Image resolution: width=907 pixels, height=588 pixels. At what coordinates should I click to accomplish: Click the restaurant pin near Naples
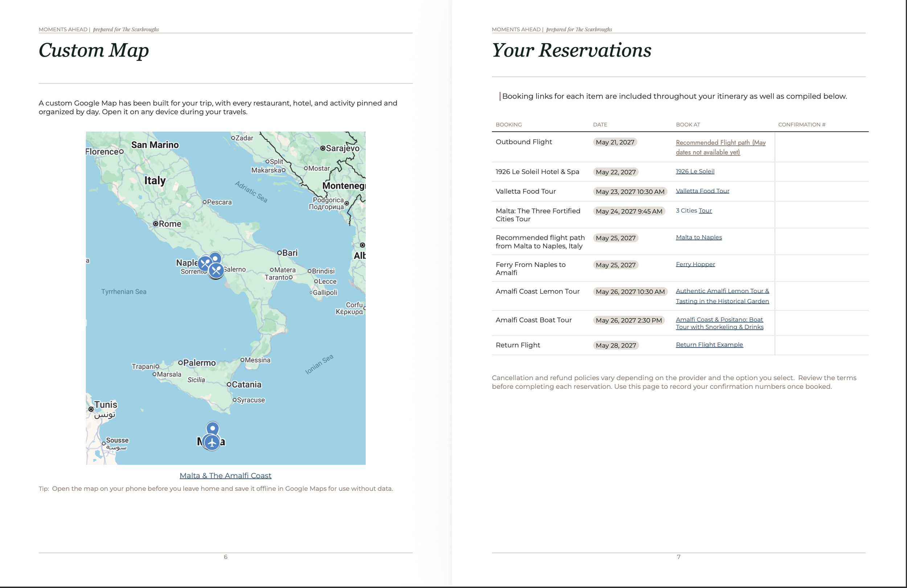tap(205, 263)
